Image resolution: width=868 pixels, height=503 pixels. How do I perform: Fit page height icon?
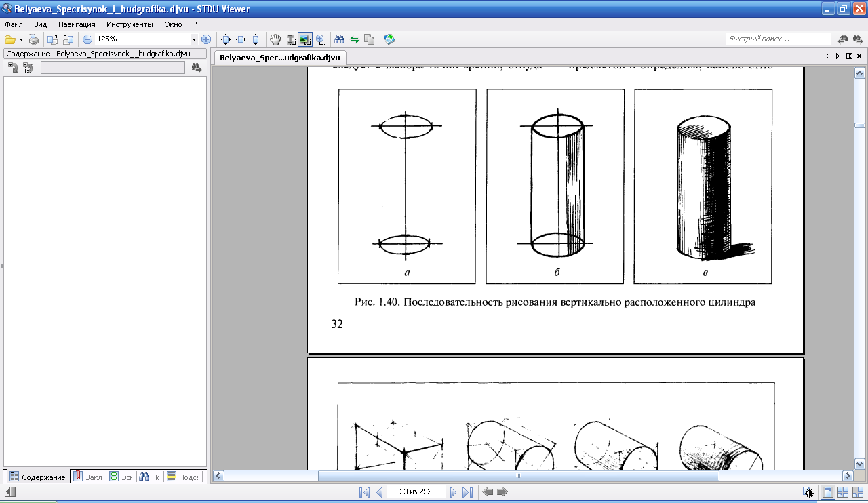click(x=256, y=39)
